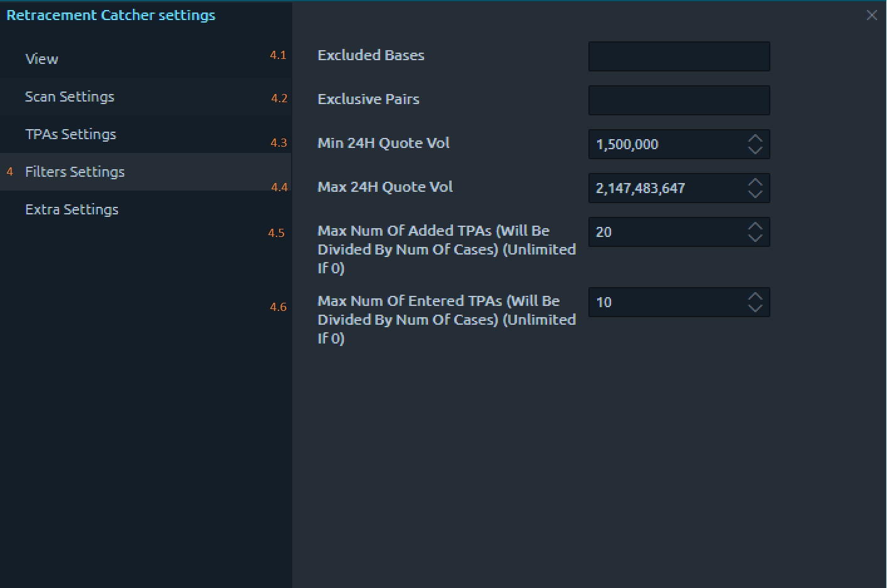The height and width of the screenshot is (588, 887).
Task: Select Filters Settings in sidebar
Action: [75, 172]
